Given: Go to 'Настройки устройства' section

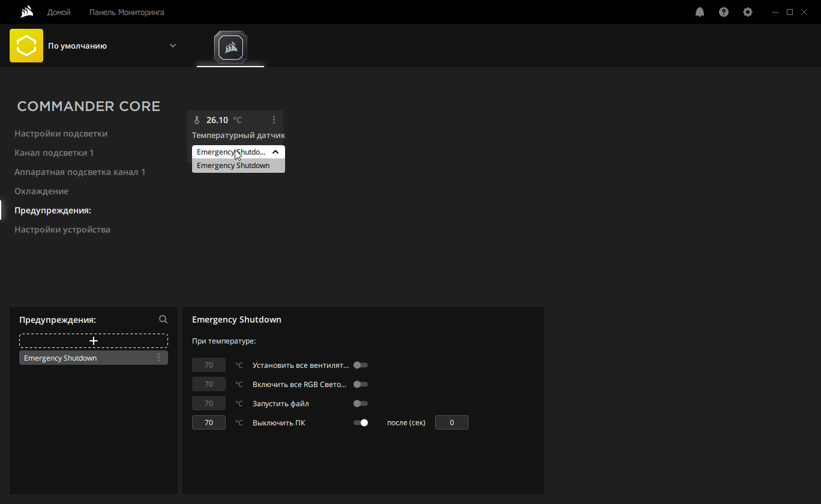Looking at the screenshot, I should [62, 229].
